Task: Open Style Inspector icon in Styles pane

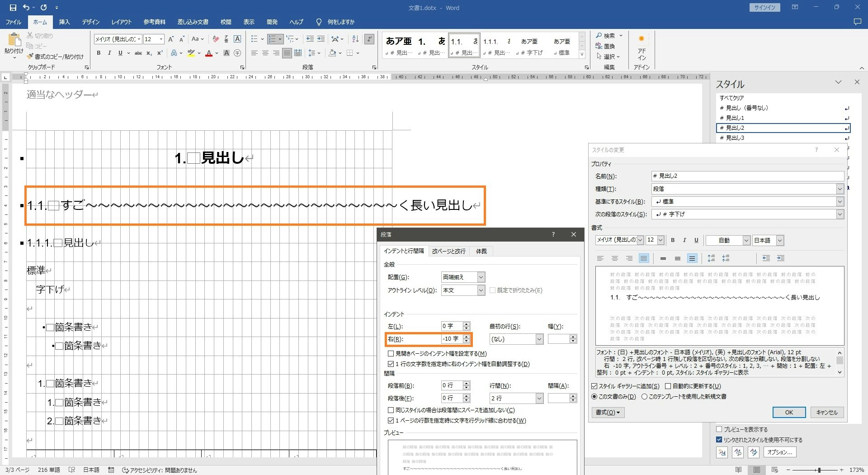Action: click(x=738, y=452)
